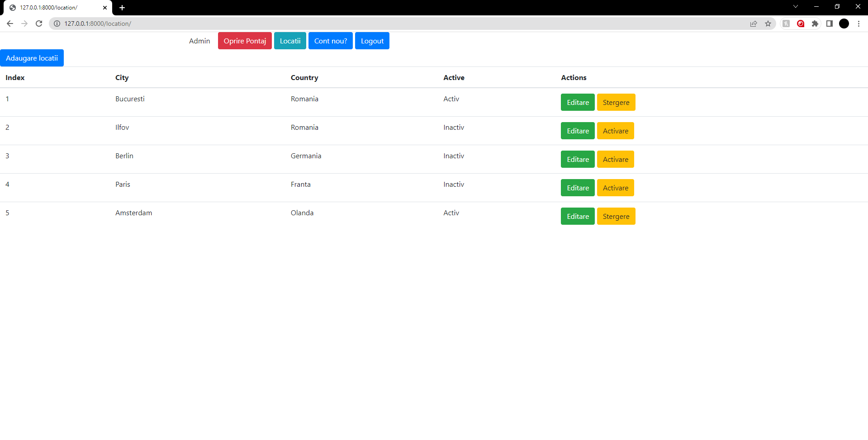Open Chrome's three-dot menu

pos(859,24)
